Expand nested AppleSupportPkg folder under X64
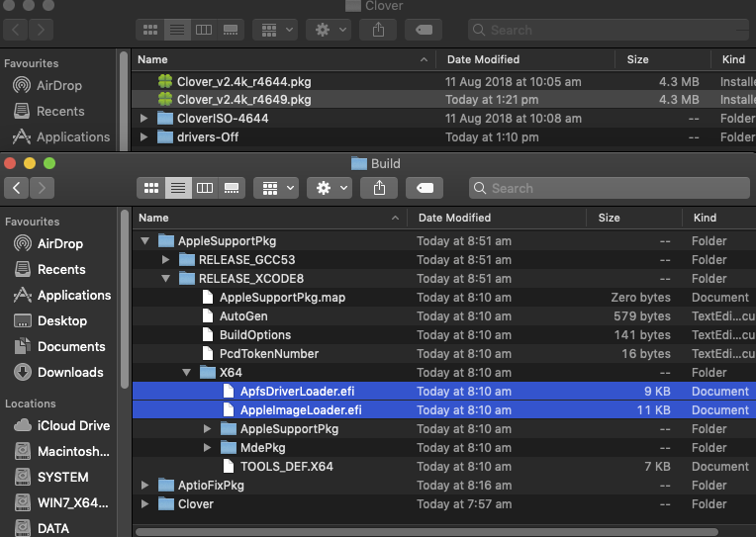Screen dimensions: 756x537 207,428
